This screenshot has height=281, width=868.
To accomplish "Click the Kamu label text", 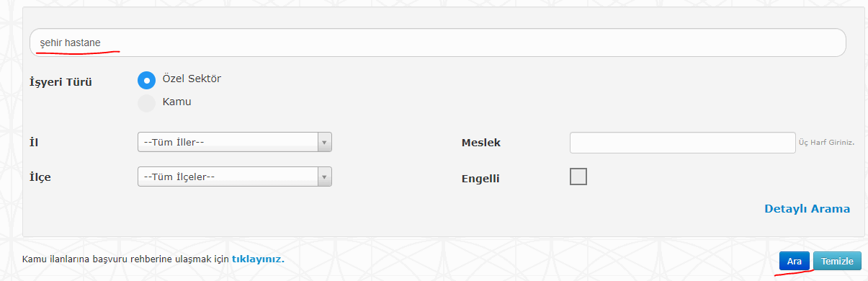I will pyautogui.click(x=177, y=102).
